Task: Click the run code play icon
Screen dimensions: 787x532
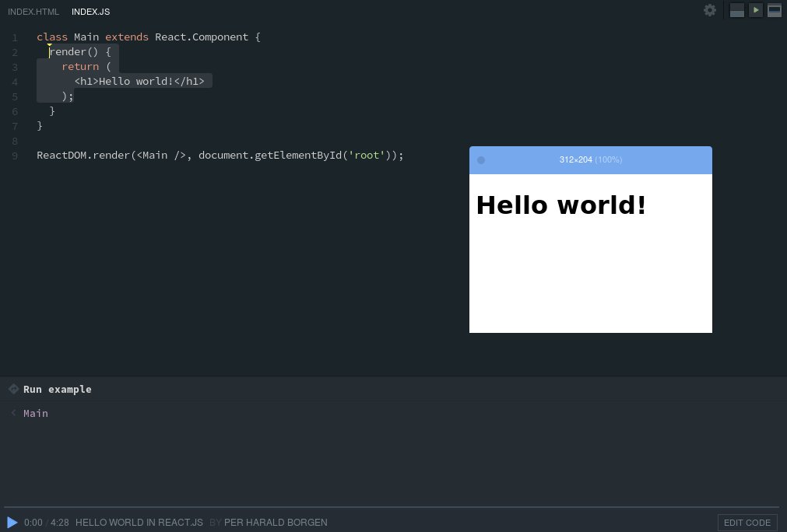Action: (756, 10)
